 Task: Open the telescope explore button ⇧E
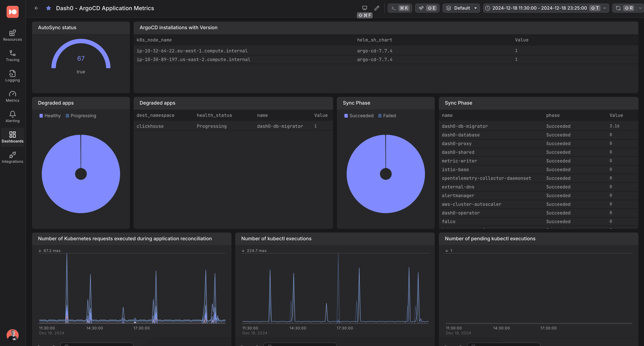427,8
